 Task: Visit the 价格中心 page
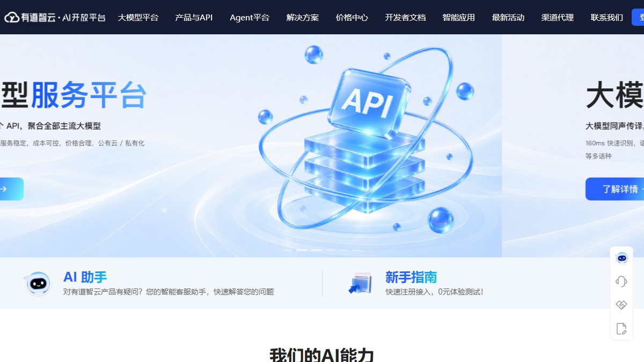click(352, 17)
